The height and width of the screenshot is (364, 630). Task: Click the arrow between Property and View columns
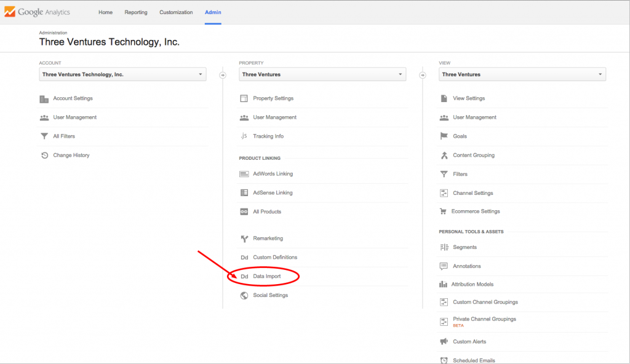coord(422,75)
